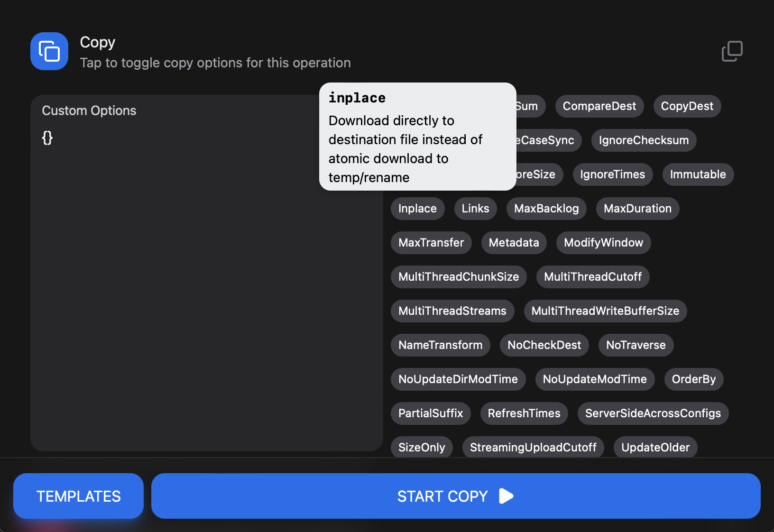Image resolution: width=774 pixels, height=532 pixels.
Task: Enable the SizeOnly option
Action: tap(422, 448)
